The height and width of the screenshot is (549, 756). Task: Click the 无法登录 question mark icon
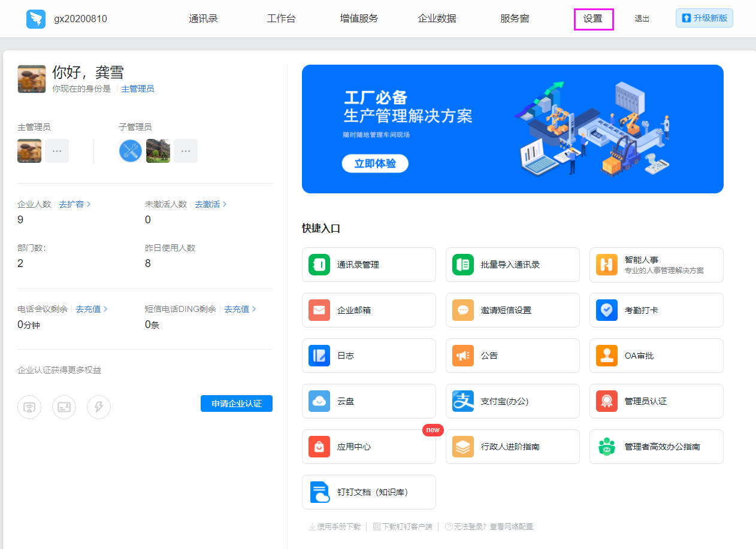449,527
